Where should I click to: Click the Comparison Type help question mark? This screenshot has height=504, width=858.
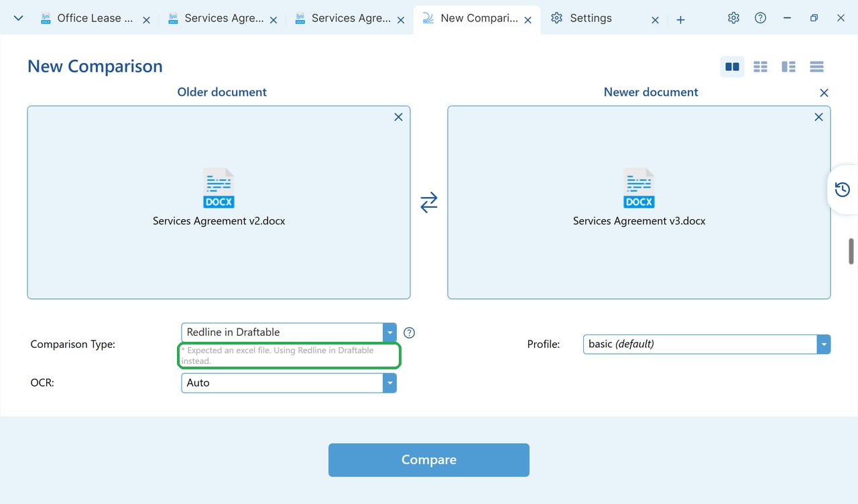pos(410,332)
